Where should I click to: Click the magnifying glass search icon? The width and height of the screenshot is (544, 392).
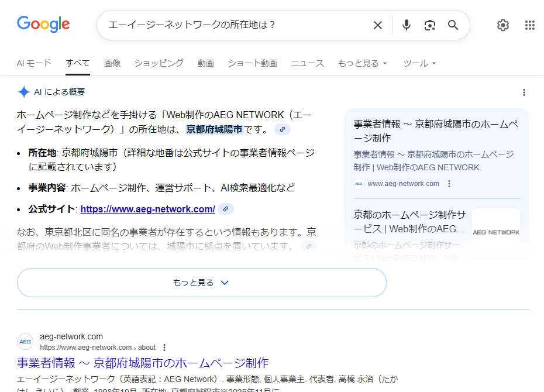click(x=453, y=25)
